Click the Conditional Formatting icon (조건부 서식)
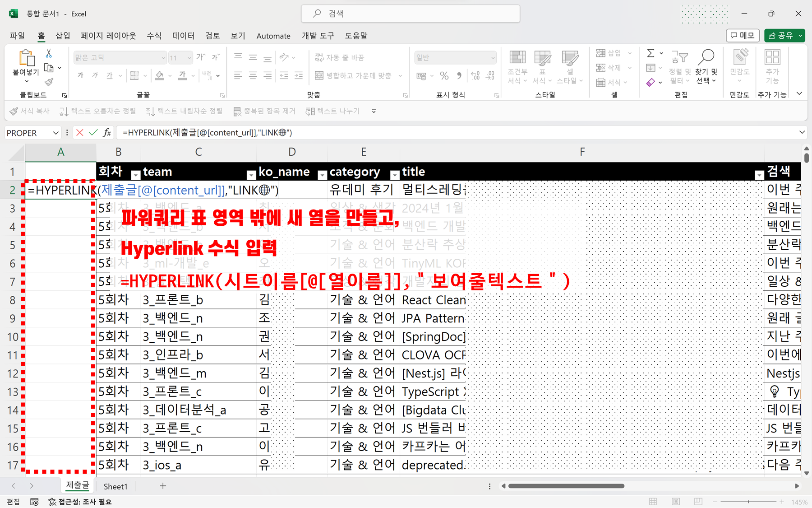 coord(517,58)
